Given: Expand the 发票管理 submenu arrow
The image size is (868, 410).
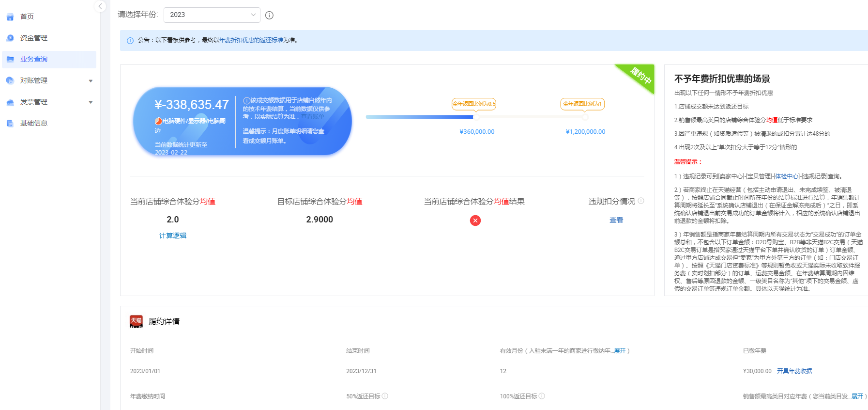Looking at the screenshot, I should (91, 102).
